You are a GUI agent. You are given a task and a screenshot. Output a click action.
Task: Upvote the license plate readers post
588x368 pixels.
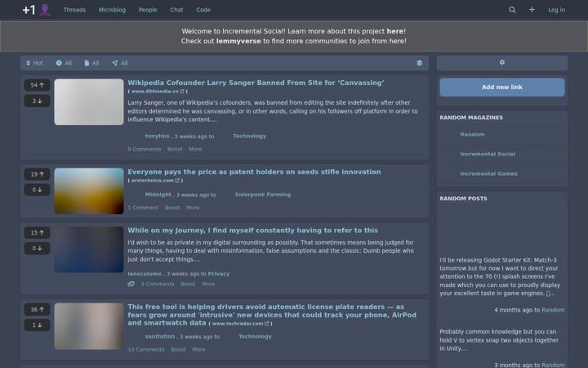pos(37,309)
